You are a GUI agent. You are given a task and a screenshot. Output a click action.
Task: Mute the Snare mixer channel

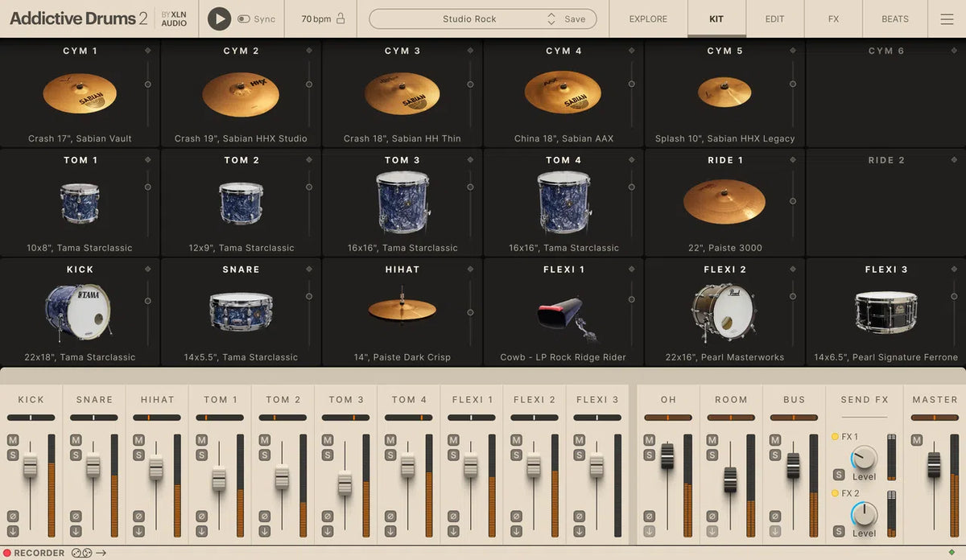pyautogui.click(x=76, y=440)
